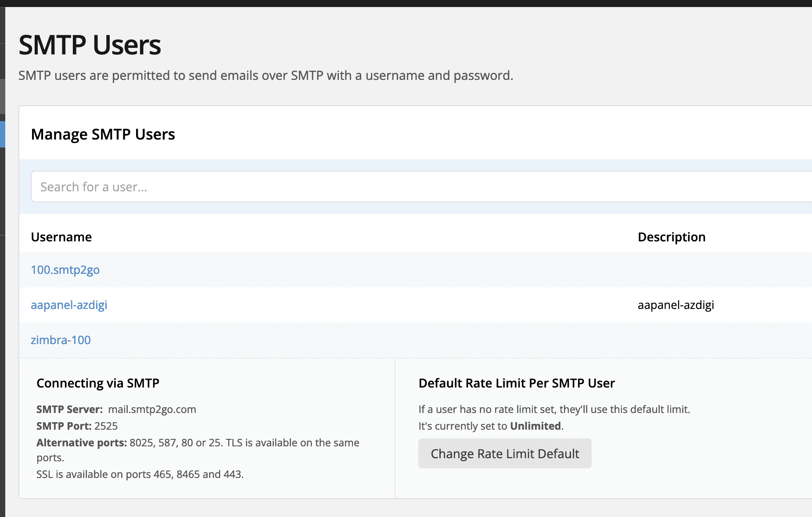Open the zimbra-100 user

(61, 340)
